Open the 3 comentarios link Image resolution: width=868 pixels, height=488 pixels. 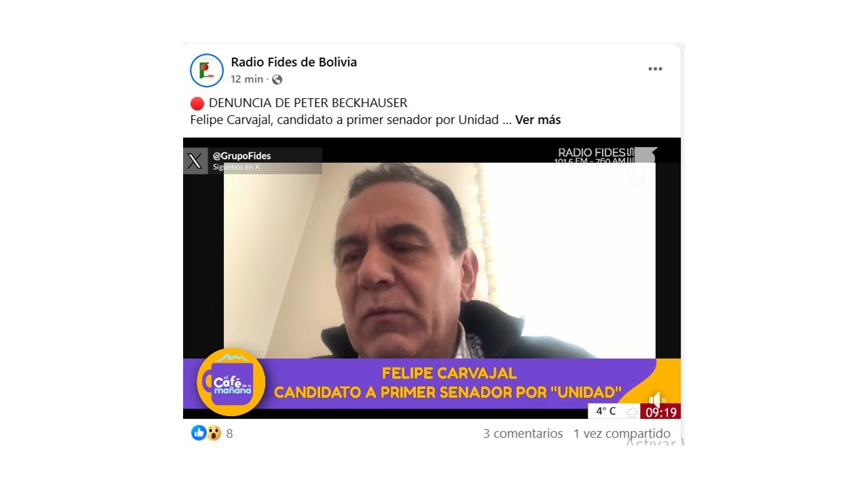[x=523, y=434]
